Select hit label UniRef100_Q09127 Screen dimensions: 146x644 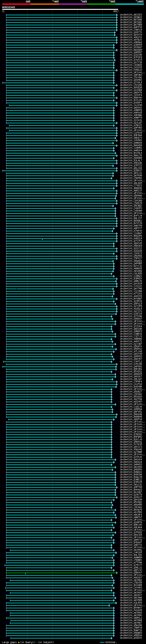pos(131,497)
